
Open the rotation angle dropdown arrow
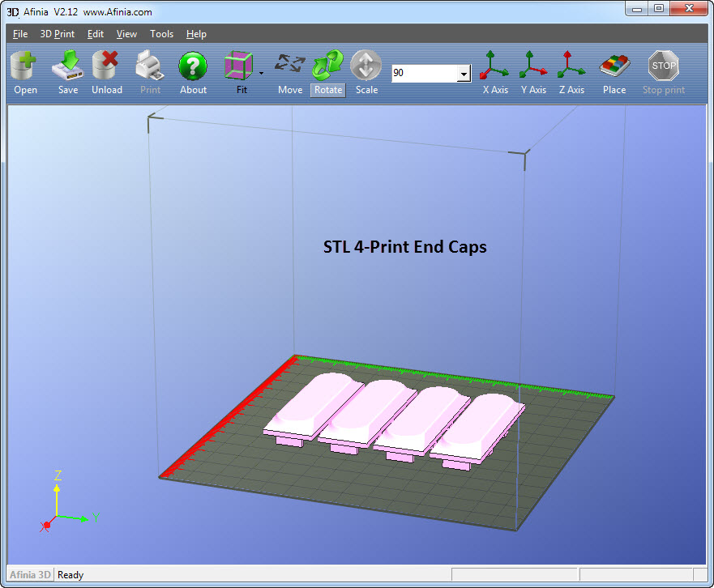463,74
